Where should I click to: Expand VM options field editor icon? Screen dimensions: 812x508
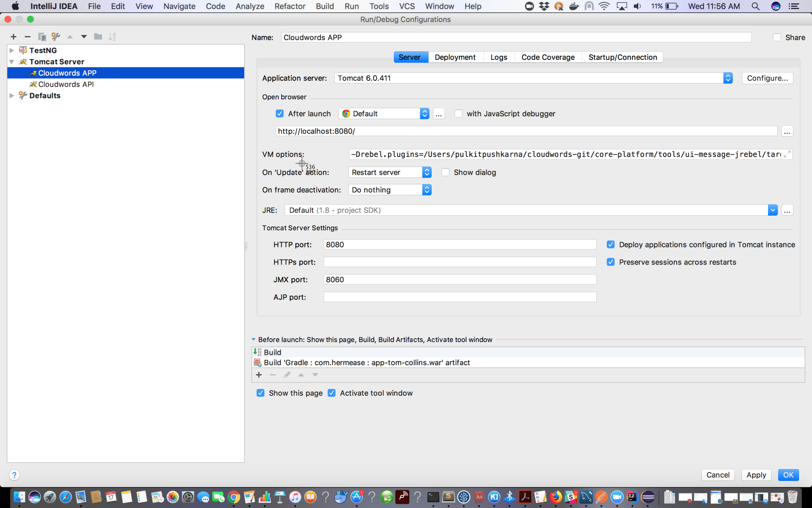[787, 154]
